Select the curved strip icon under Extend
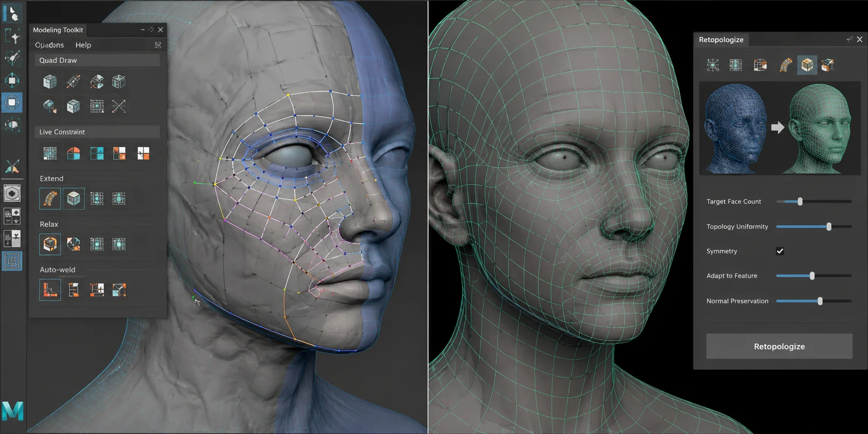 point(50,199)
